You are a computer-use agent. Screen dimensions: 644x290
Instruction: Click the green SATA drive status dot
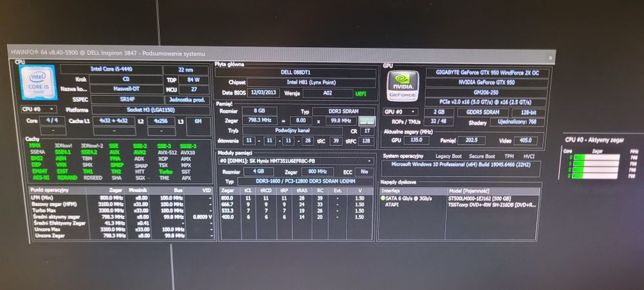[383, 198]
